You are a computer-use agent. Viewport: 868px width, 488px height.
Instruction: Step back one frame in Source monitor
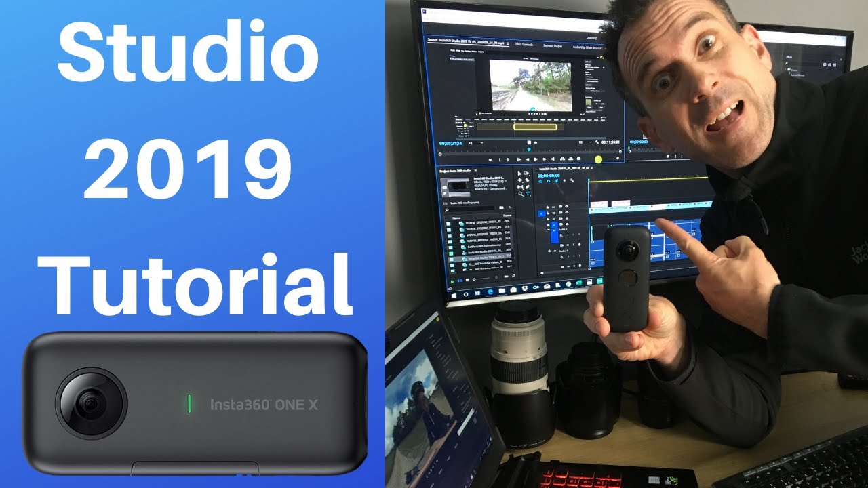coord(528,159)
